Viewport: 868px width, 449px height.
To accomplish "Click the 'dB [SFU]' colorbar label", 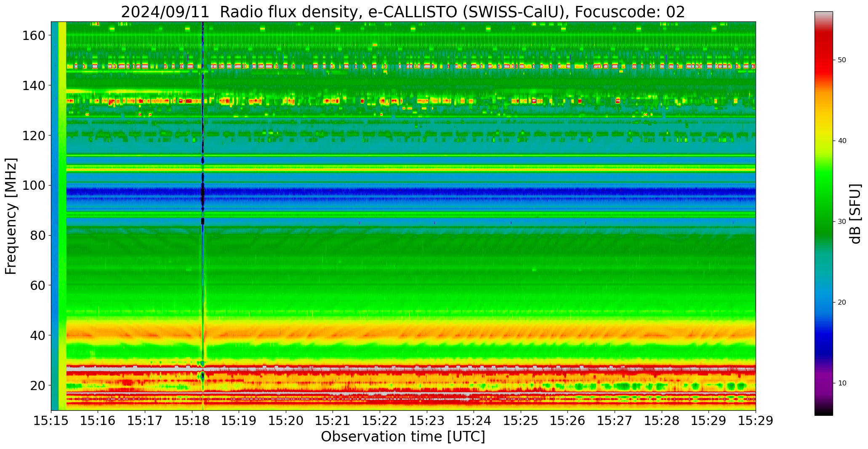I will [x=855, y=214].
